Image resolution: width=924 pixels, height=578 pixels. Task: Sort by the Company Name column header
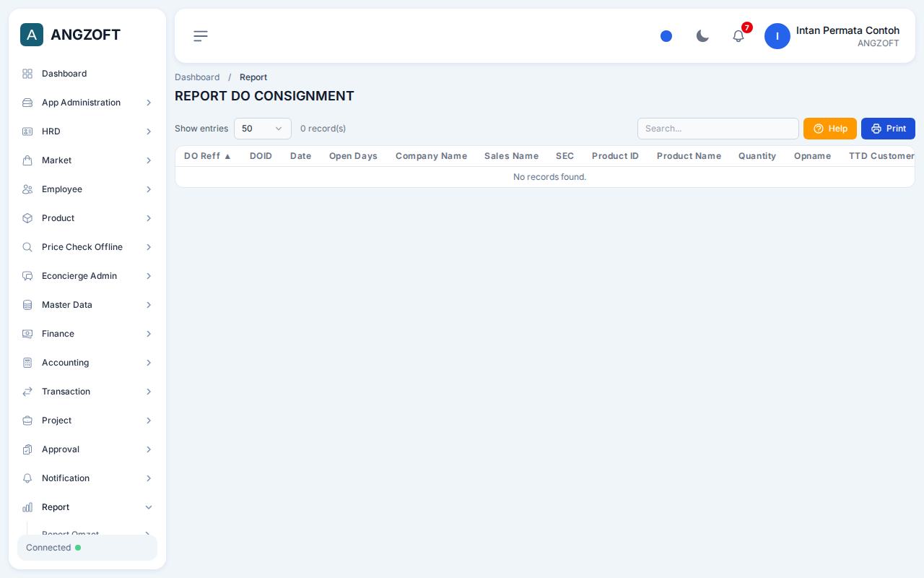pyautogui.click(x=431, y=156)
